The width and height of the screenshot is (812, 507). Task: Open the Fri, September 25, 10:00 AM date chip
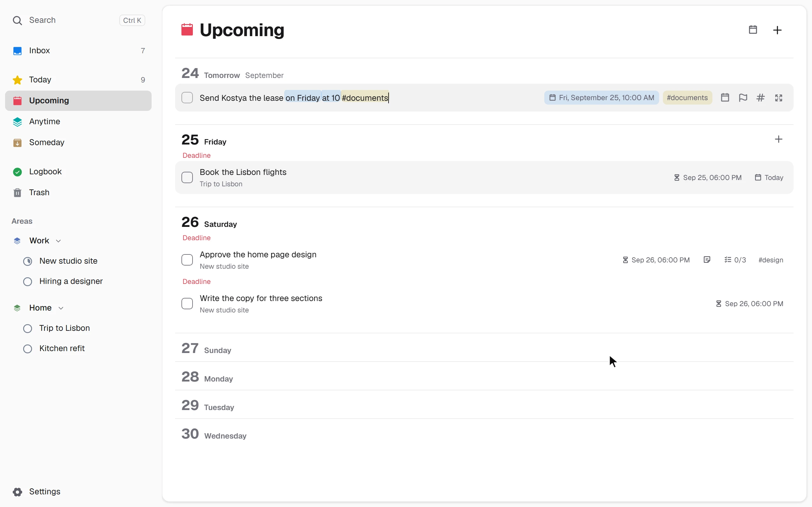tap(601, 98)
